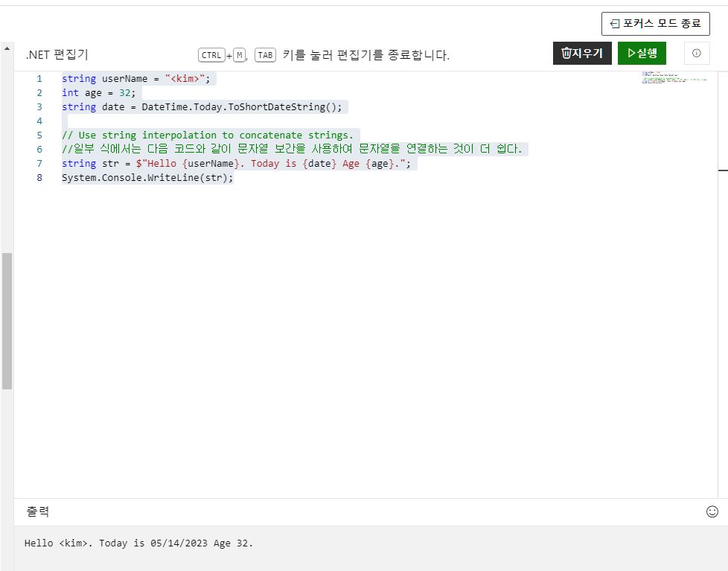Click the code minimap preview
This screenshot has height=571, width=728.
[x=674, y=77]
